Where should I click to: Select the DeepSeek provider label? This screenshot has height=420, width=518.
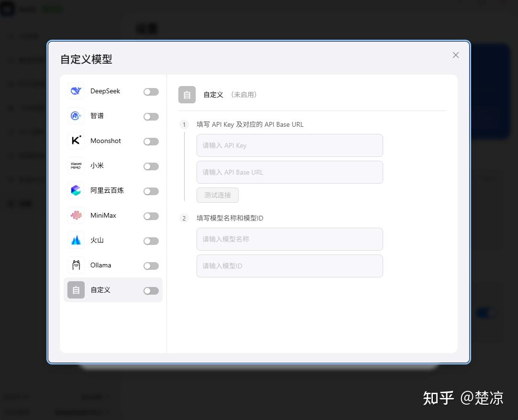pos(105,91)
